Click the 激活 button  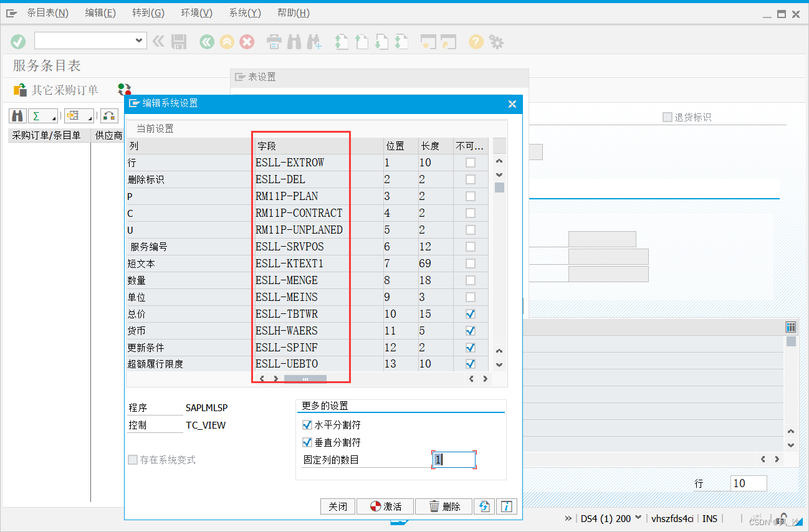coord(385,506)
